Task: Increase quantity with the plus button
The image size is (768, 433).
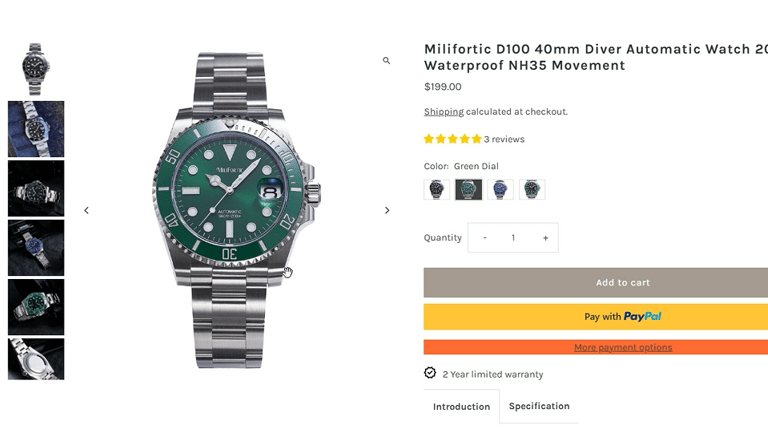Action: [545, 238]
